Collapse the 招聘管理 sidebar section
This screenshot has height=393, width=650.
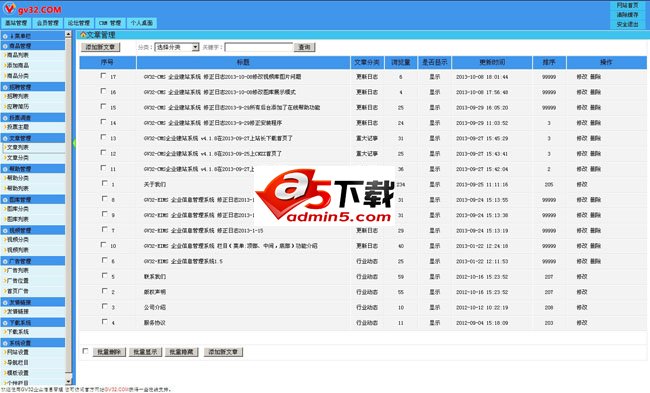pyautogui.click(x=32, y=87)
